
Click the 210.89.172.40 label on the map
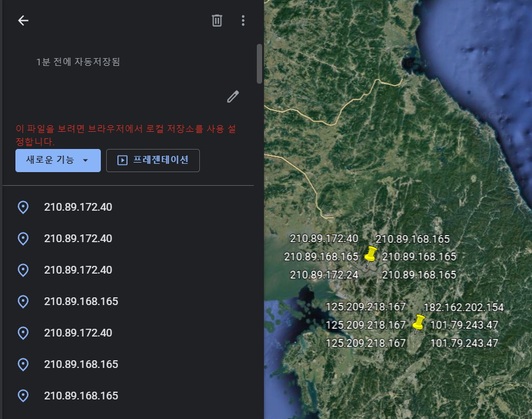pos(324,239)
